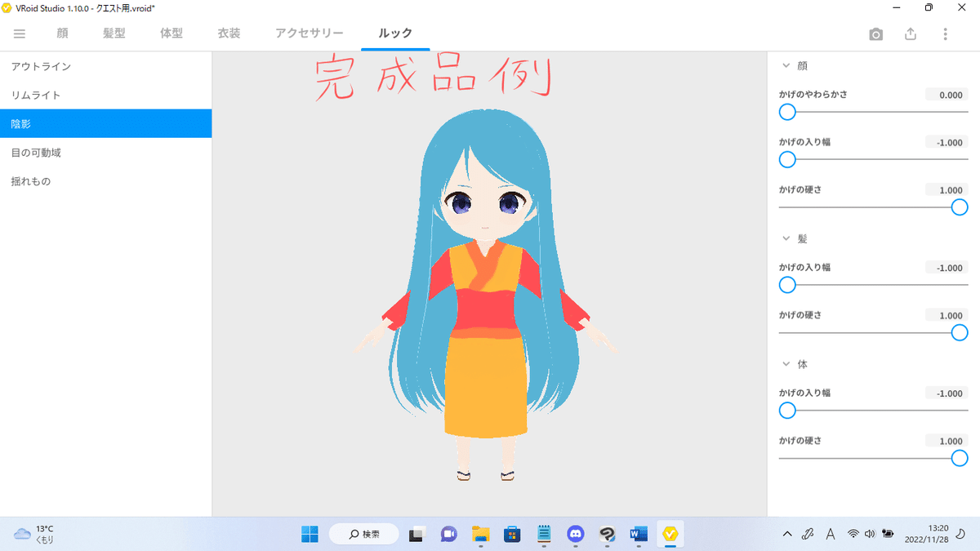Collapse the 髪 section in the right panel

coord(786,238)
